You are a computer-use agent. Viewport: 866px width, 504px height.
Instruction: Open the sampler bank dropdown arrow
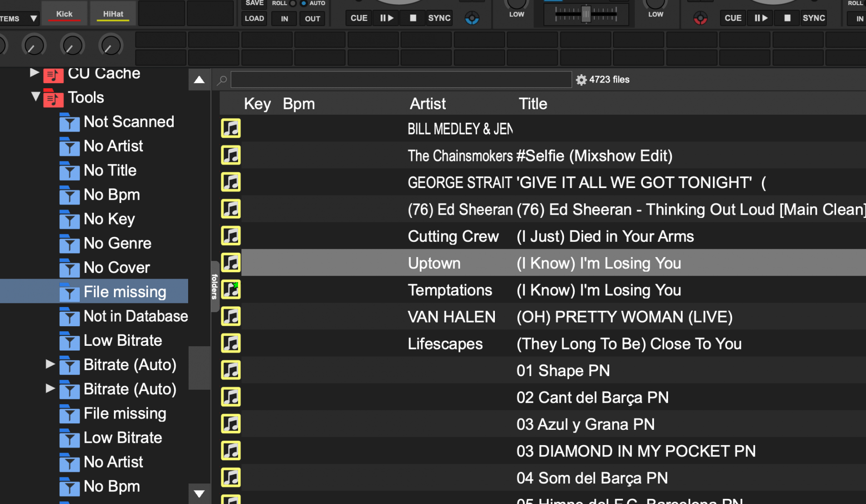(x=33, y=19)
